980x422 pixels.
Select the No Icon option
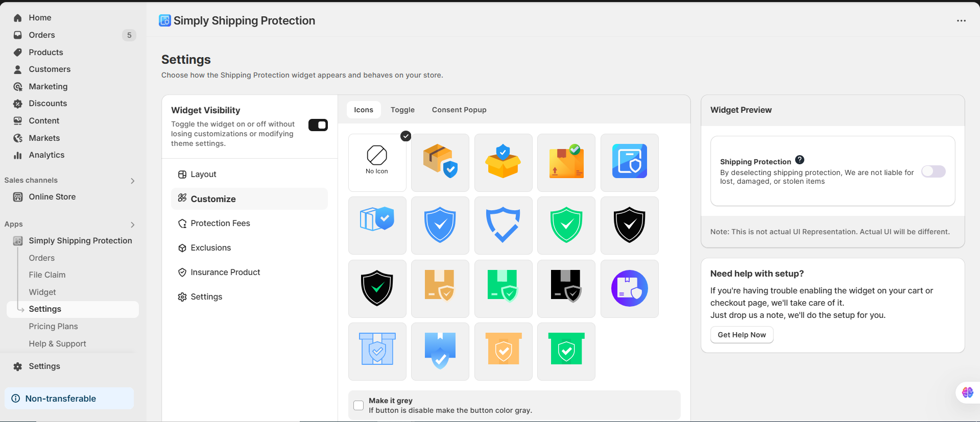[377, 162]
